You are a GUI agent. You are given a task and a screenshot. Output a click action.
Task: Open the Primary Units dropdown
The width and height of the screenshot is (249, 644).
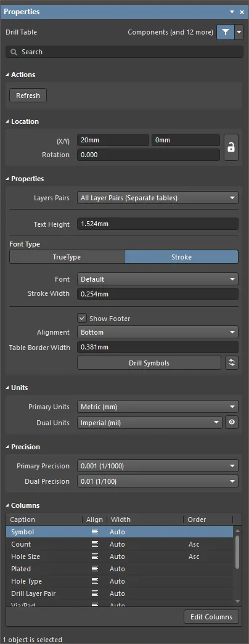(158, 407)
